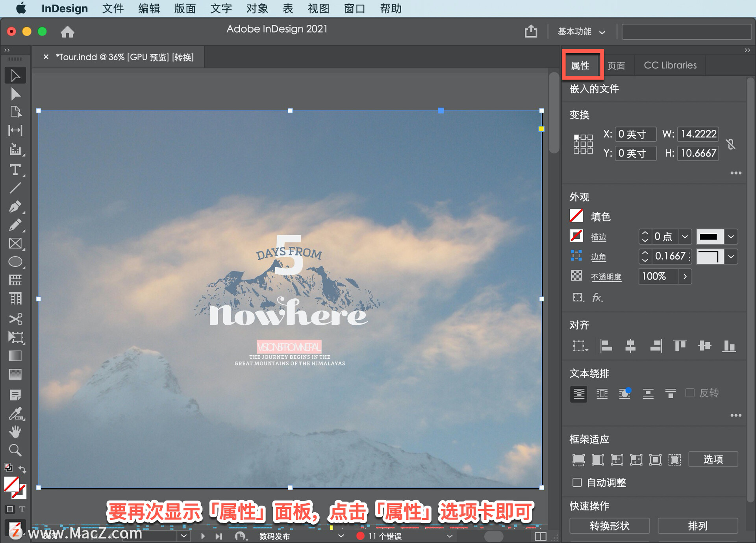756x543 pixels.
Task: Expand opacity slider arrow
Action: [685, 277]
